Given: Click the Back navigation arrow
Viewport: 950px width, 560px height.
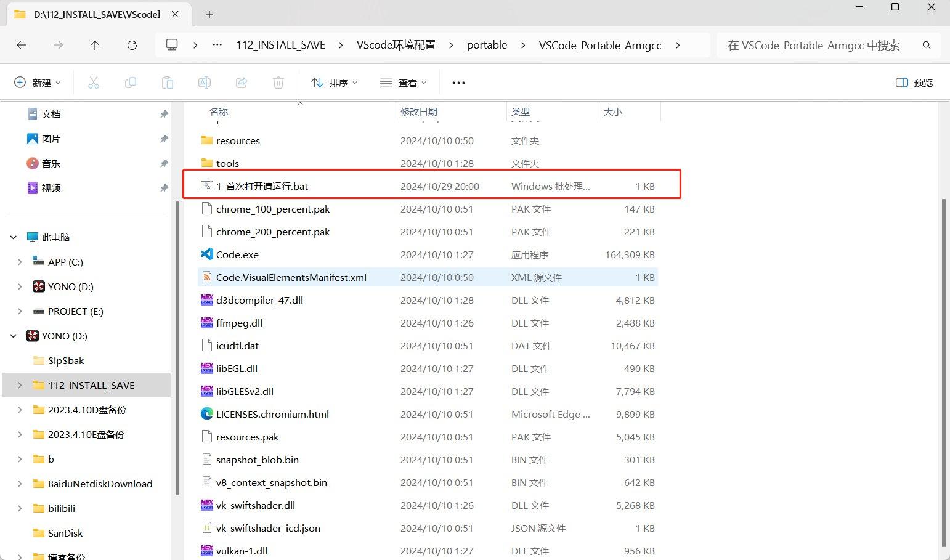Looking at the screenshot, I should (22, 45).
